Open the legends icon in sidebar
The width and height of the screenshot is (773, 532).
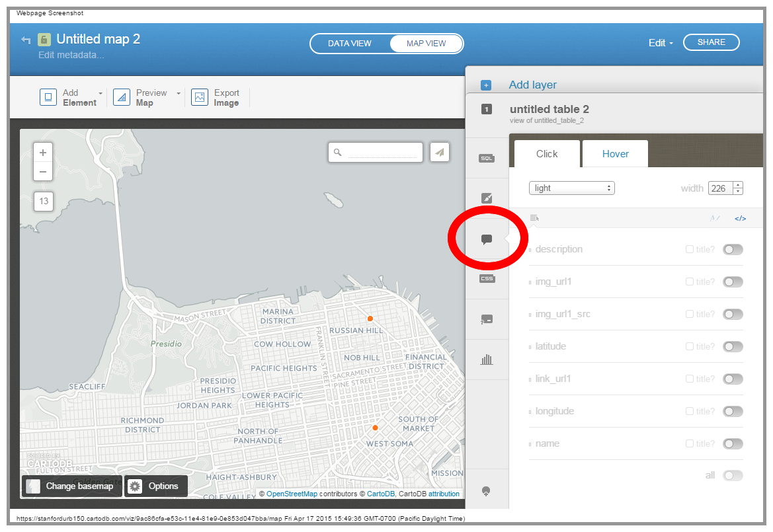[487, 319]
